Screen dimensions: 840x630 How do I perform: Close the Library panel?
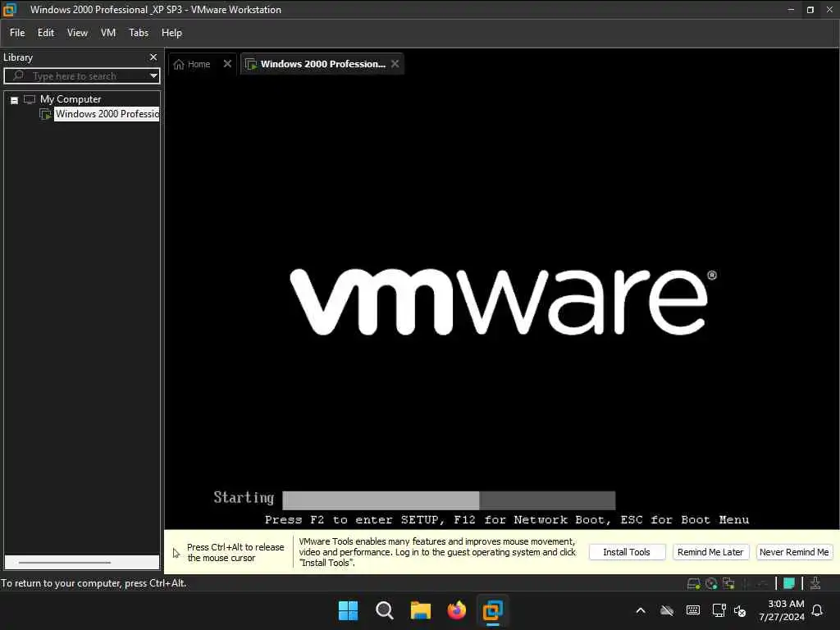(153, 57)
